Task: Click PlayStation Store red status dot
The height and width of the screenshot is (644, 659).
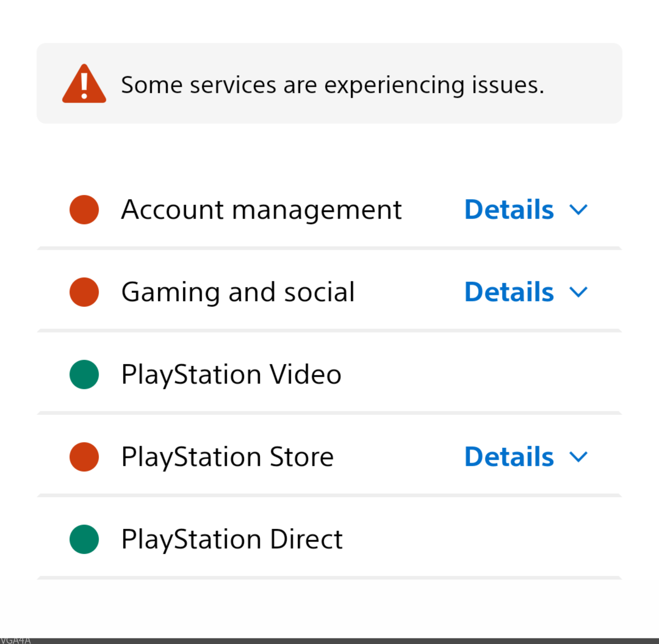Action: pos(84,457)
